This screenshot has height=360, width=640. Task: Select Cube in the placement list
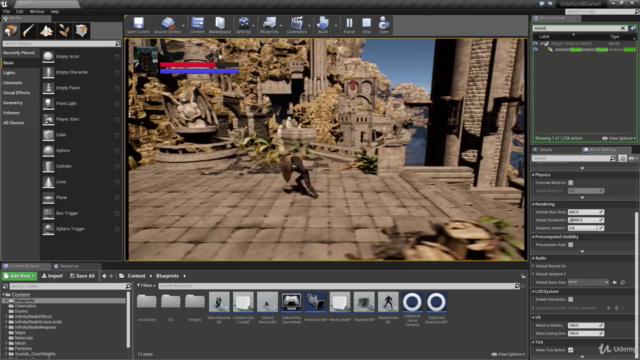81,135
